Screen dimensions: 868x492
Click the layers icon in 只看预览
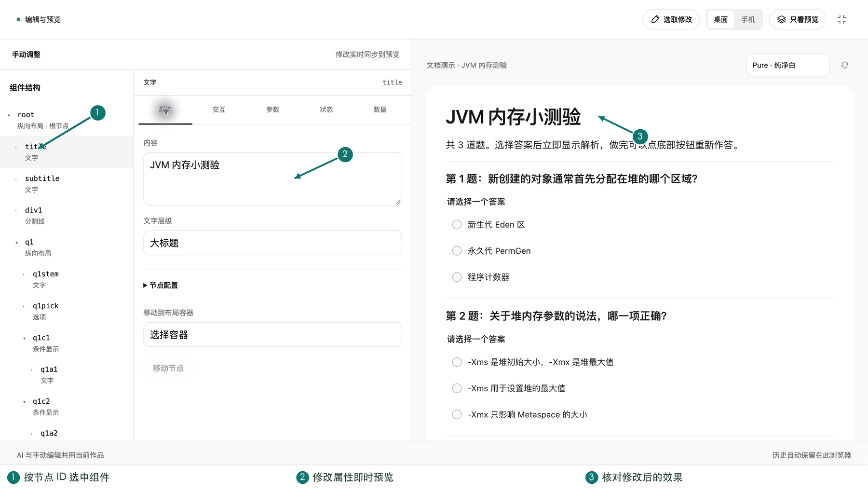tap(781, 19)
